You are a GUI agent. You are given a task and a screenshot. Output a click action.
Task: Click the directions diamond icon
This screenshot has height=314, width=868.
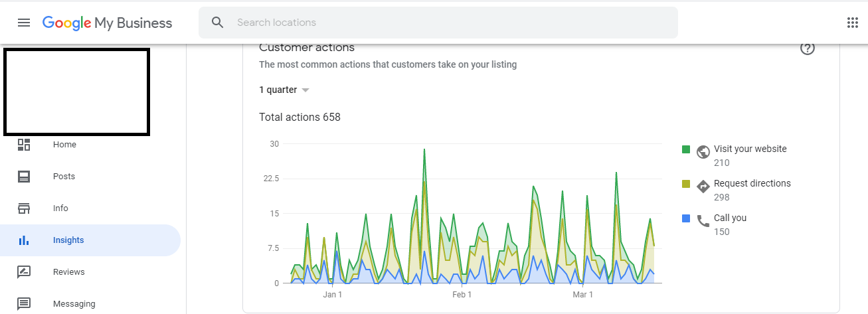[703, 187]
